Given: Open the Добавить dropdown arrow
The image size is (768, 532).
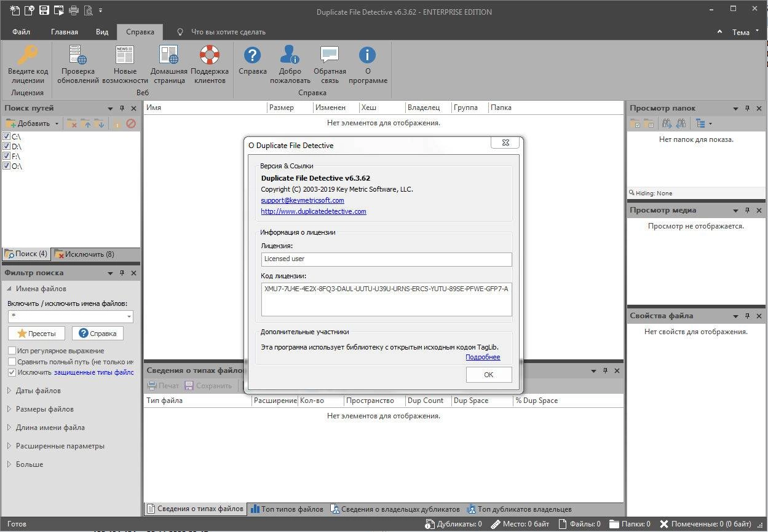Looking at the screenshot, I should click(57, 123).
